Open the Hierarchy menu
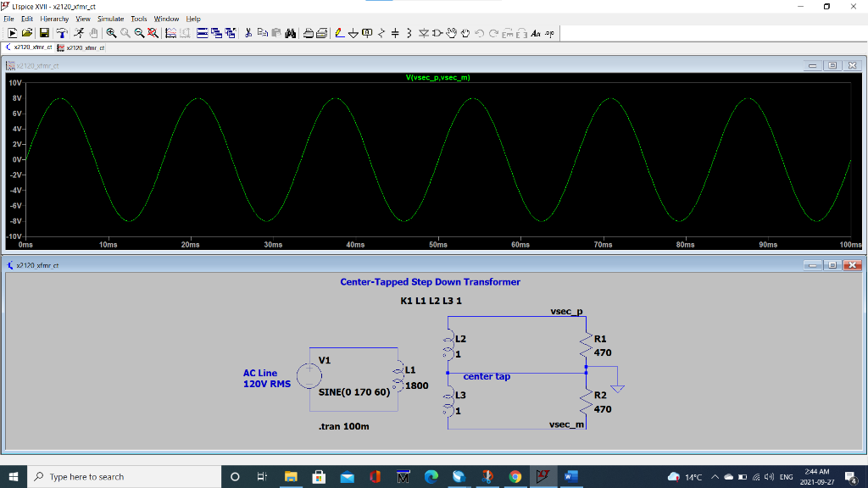 pyautogui.click(x=54, y=19)
